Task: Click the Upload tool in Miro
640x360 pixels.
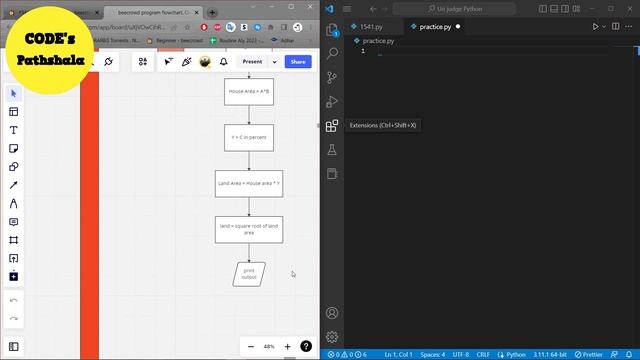Action: pyautogui.click(x=13, y=258)
